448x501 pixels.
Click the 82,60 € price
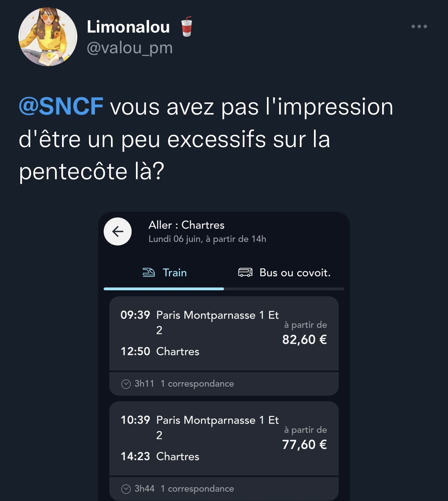[x=304, y=339]
